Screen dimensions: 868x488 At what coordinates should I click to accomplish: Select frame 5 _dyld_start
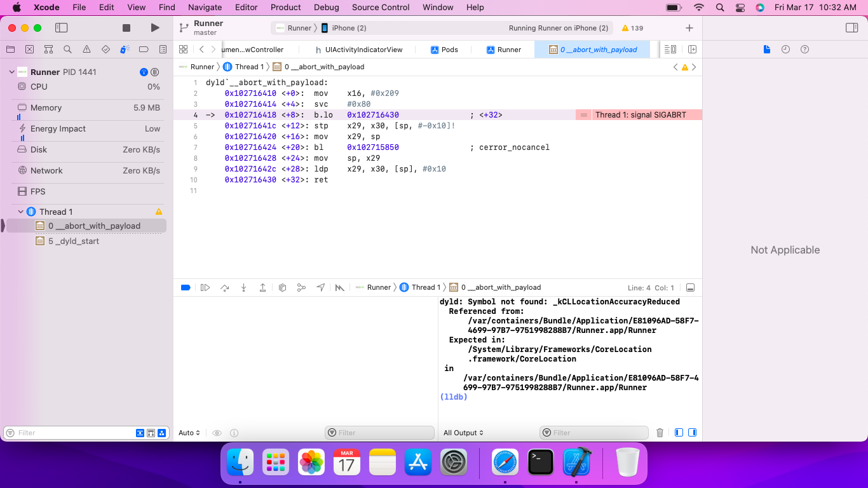[x=86, y=241]
